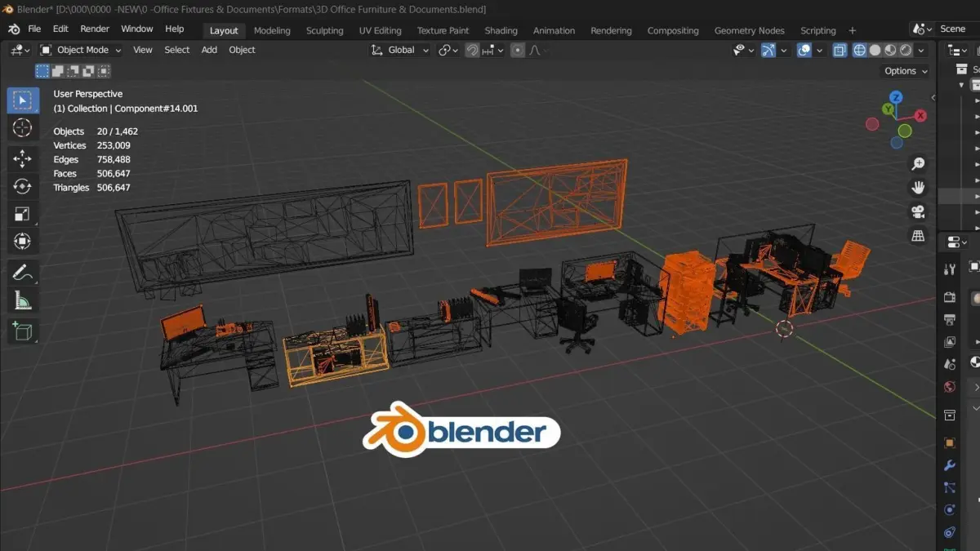980x551 pixels.
Task: Open the editor type dropdown
Action: (x=20, y=50)
